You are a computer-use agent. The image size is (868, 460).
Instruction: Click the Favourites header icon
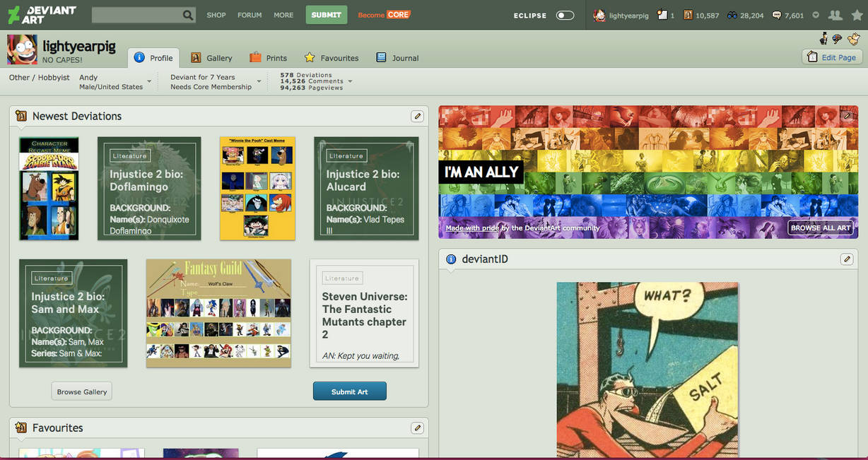pos(21,427)
